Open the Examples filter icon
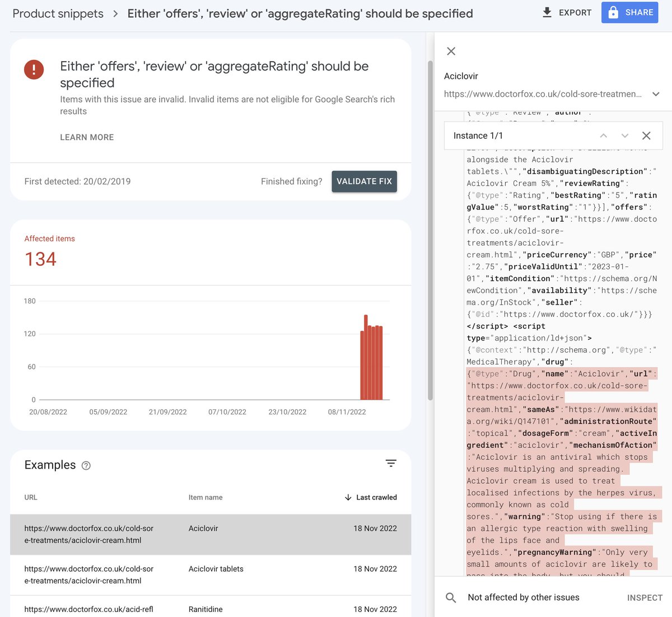Viewport: 672px width, 617px height. [391, 463]
